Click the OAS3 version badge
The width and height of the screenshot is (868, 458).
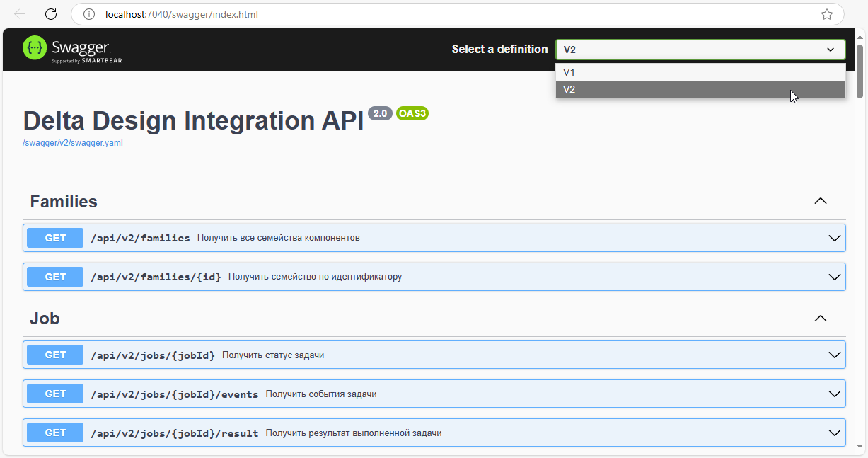click(412, 113)
